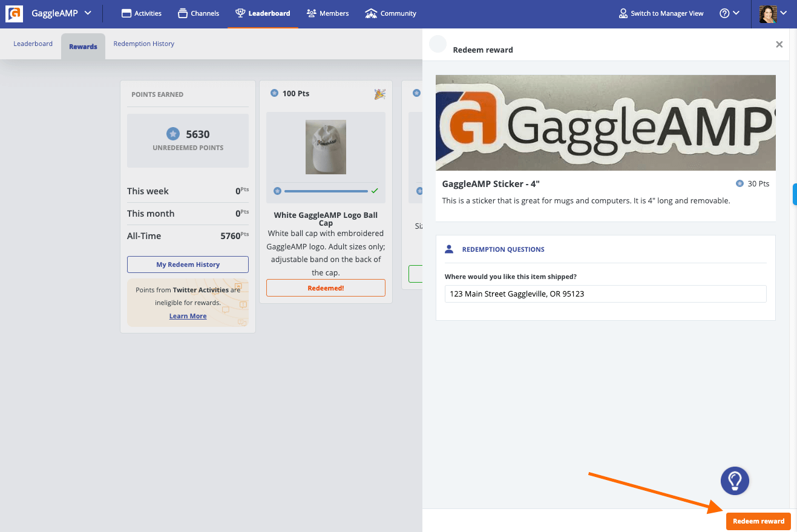The width and height of the screenshot is (797, 532).
Task: Open the Activities menu
Action: pos(142,13)
